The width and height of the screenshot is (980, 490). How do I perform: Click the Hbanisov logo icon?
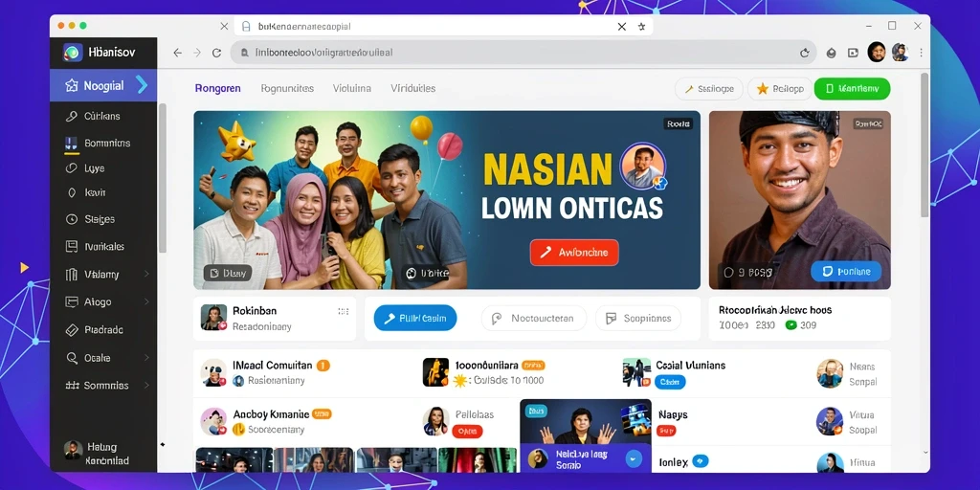pyautogui.click(x=73, y=52)
